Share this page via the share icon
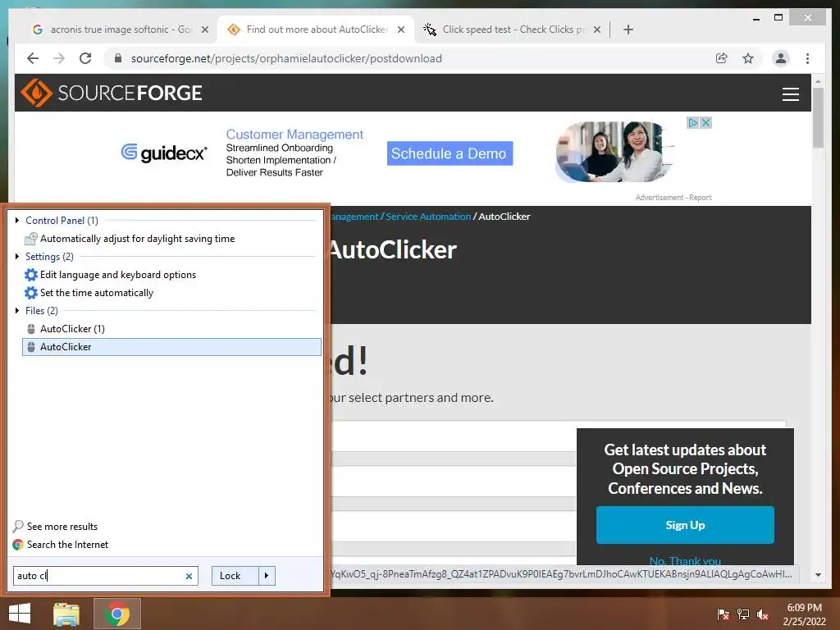Viewport: 840px width, 630px height. click(722, 58)
